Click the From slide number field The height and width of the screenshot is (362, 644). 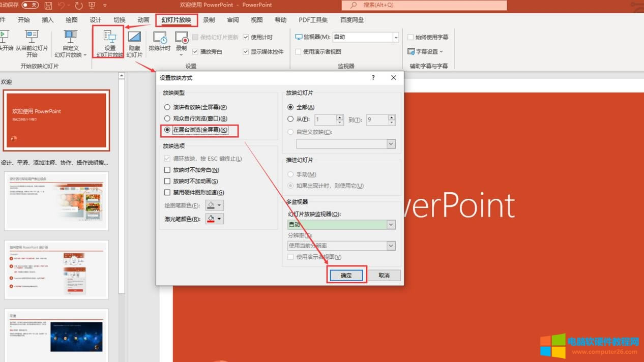325,119
